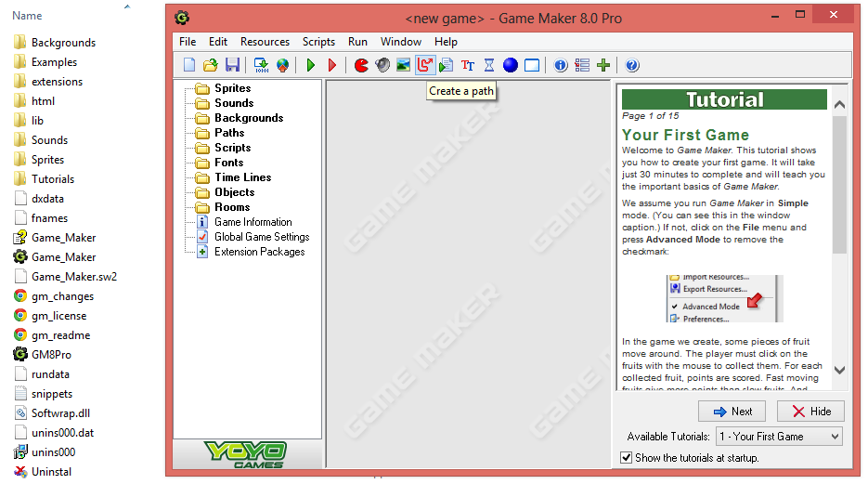This screenshot has width=868, height=484.
Task: Open an existing game via toolbar folder icon
Action: coord(211,65)
